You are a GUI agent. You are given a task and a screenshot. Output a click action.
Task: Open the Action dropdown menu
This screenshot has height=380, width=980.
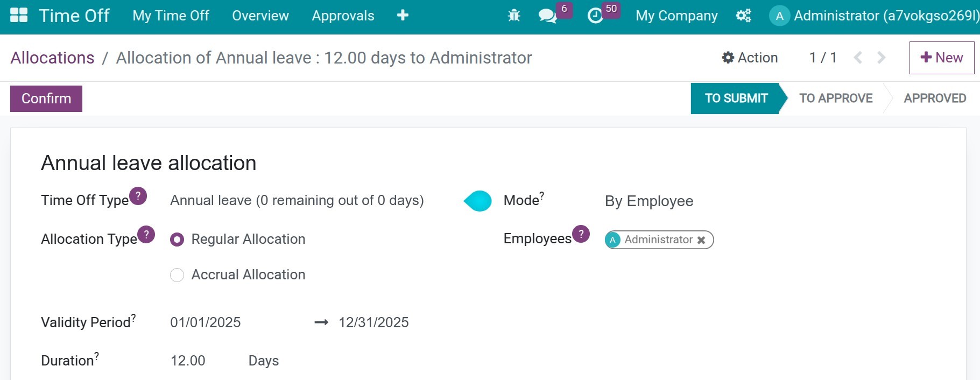pos(750,58)
